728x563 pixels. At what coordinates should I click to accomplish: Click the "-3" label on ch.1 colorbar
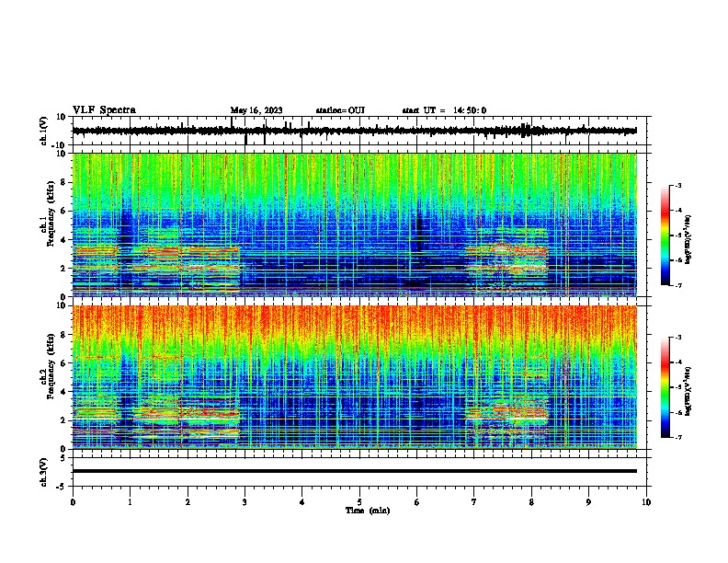[677, 185]
